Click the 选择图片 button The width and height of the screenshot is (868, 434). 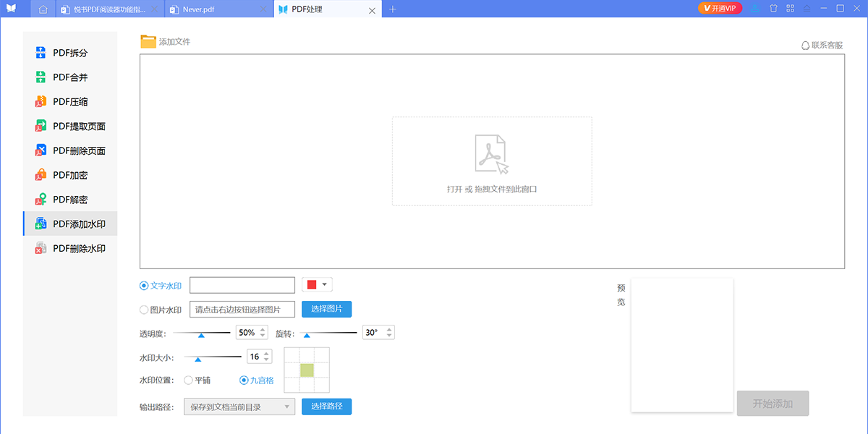pos(326,310)
